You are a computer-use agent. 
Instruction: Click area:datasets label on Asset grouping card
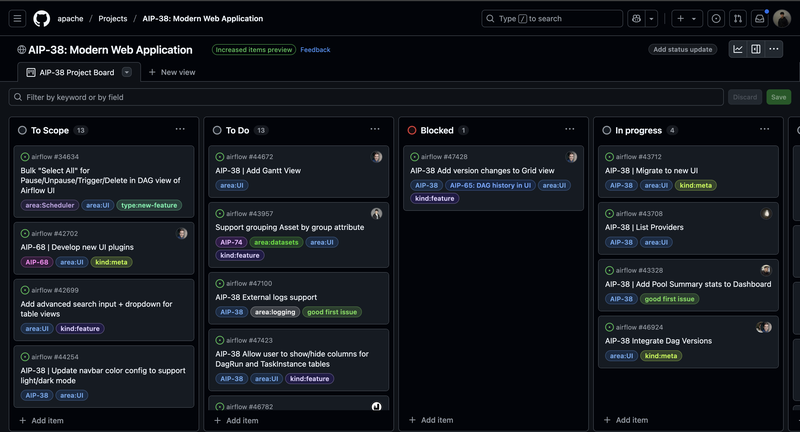[276, 242]
